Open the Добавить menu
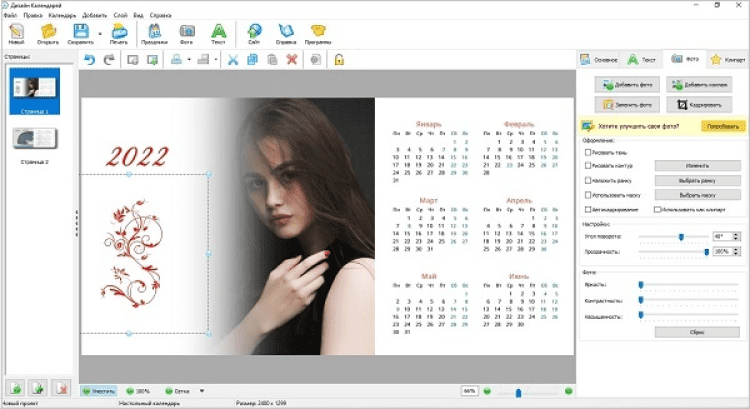Image resolution: width=750 pixels, height=409 pixels. [95, 15]
